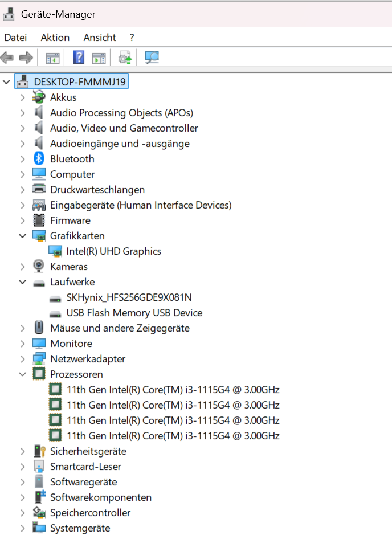Collapse the Prozessoren category
Image resolution: width=392 pixels, height=535 pixels.
coord(22,374)
